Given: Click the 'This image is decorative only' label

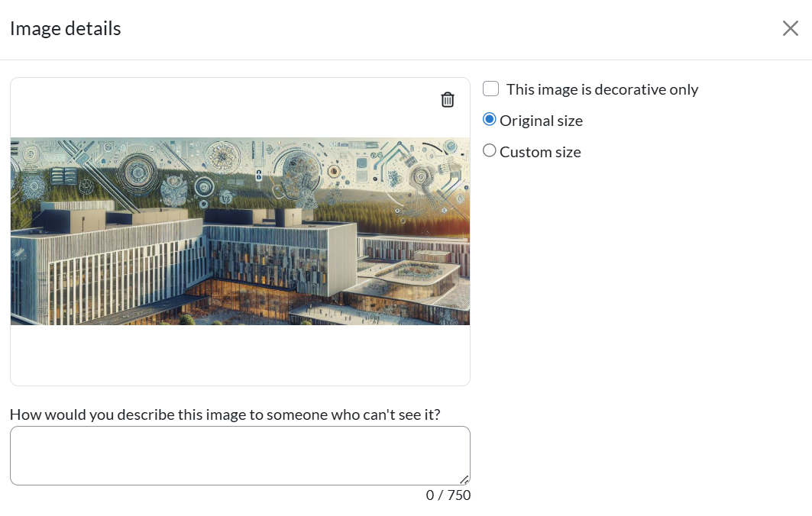Looking at the screenshot, I should 602,89.
